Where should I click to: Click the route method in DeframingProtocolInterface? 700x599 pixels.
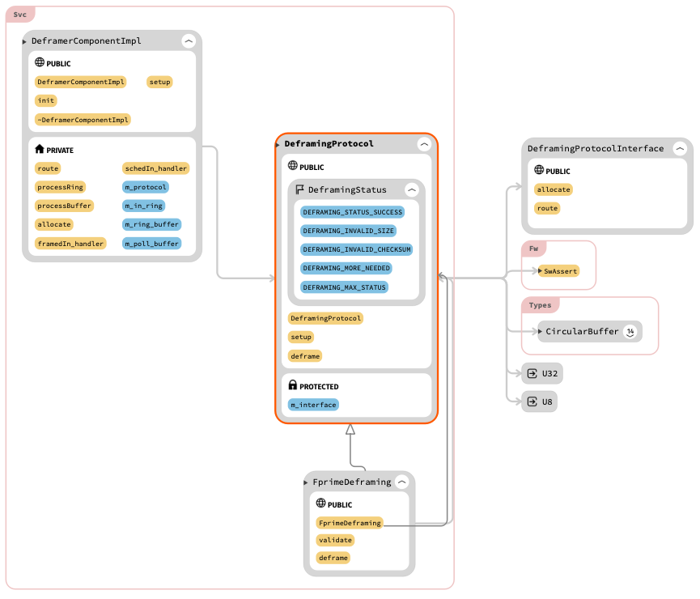click(547, 208)
